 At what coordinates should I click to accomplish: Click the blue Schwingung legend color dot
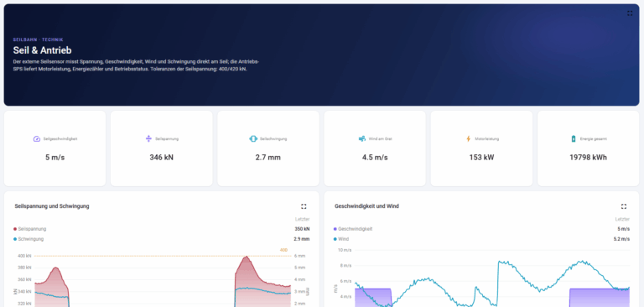pyautogui.click(x=15, y=239)
